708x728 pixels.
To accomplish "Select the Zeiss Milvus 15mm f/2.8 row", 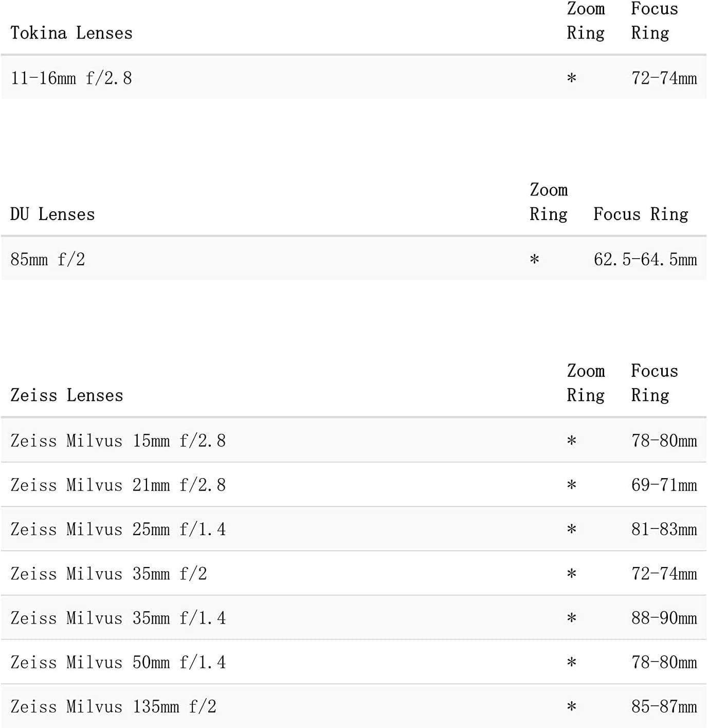I will point(118,441).
